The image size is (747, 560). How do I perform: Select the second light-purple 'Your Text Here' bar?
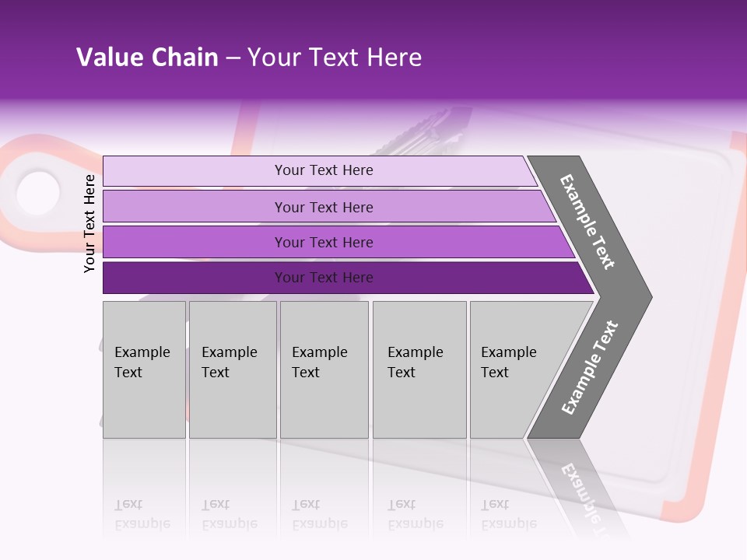pos(328,206)
